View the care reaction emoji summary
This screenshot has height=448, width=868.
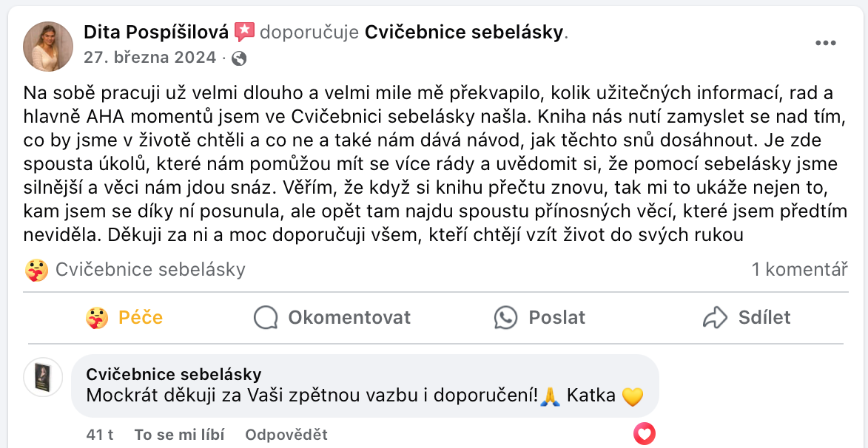point(36,270)
